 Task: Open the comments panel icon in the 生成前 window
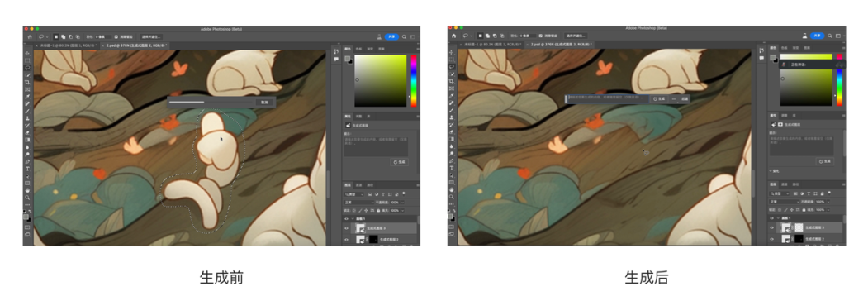point(336,59)
